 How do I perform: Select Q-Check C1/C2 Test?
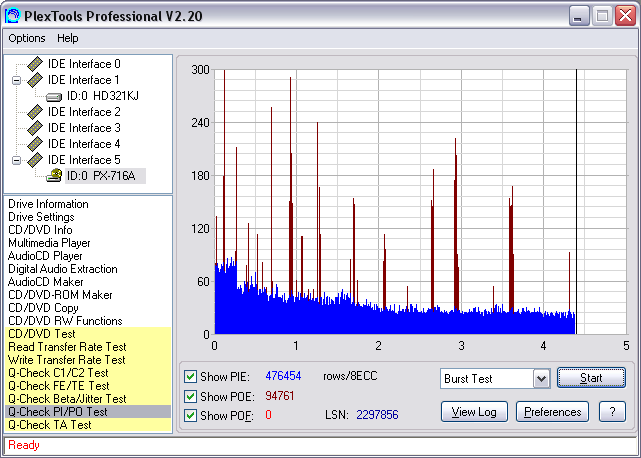point(88,373)
